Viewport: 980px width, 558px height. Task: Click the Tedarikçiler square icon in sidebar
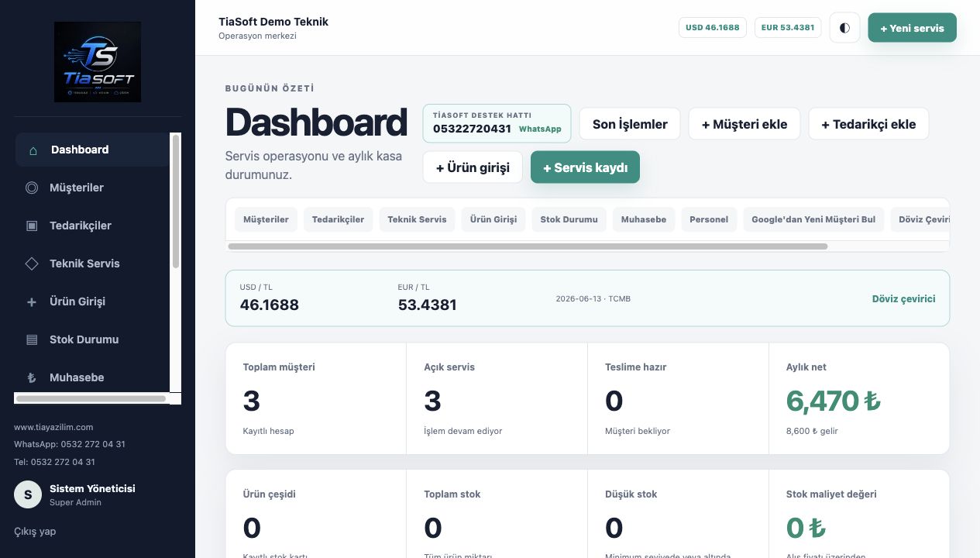(32, 226)
